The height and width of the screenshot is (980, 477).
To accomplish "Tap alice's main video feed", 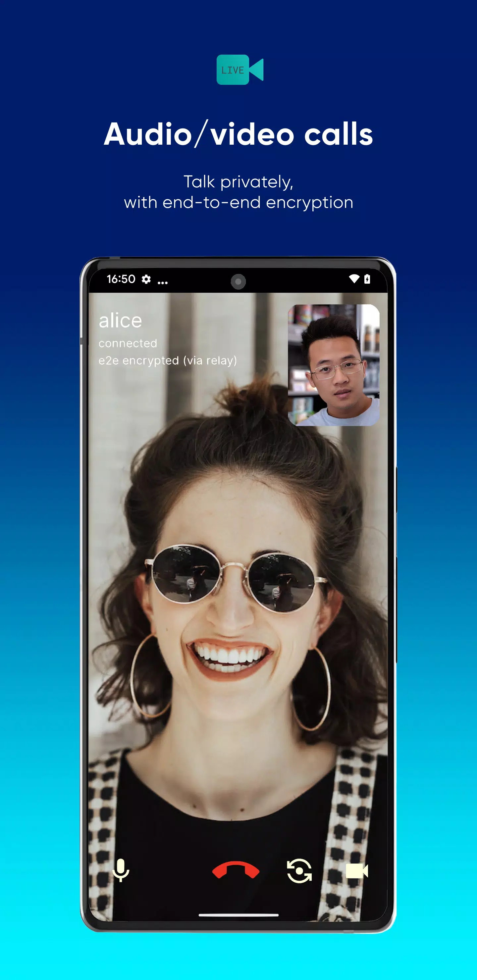I will (238, 609).
